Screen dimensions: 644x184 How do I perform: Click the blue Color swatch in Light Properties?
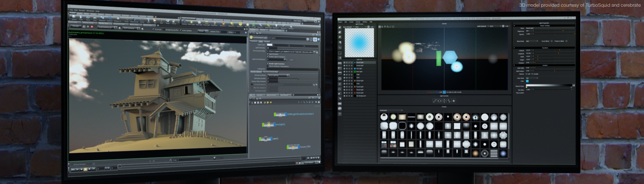coord(527,81)
